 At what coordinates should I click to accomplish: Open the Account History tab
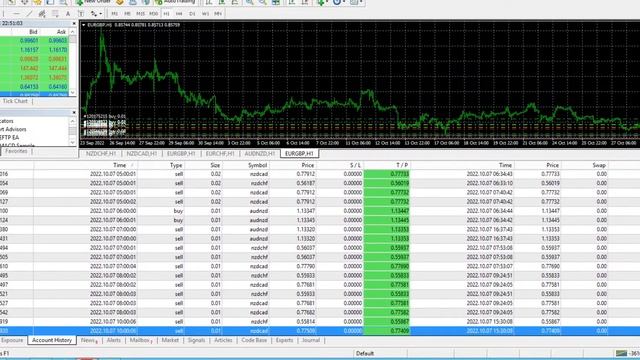pos(52,340)
